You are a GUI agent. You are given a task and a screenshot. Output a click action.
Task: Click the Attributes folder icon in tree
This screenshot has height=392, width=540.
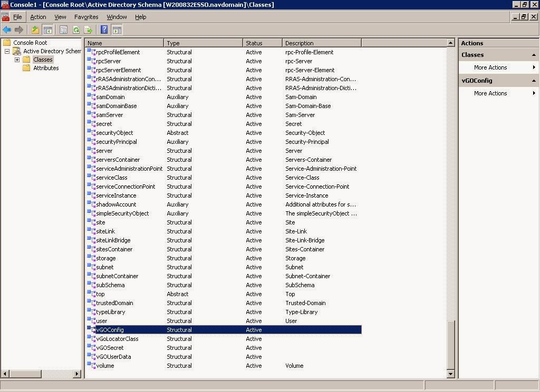click(x=26, y=68)
